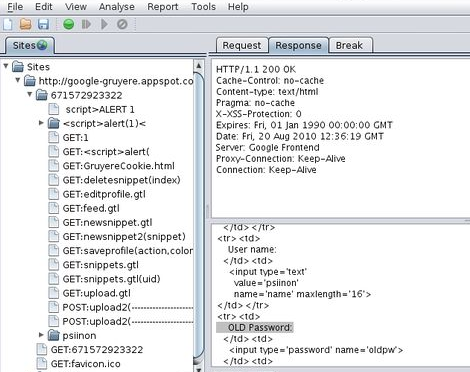
Task: Expand the psiinon folder node
Action: [x=41, y=335]
